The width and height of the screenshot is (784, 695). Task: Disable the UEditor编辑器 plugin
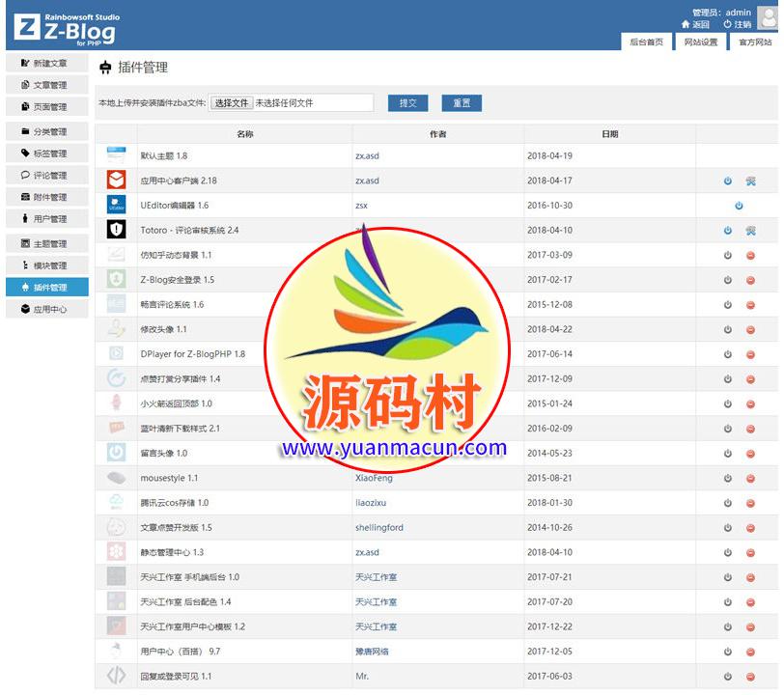[739, 206]
